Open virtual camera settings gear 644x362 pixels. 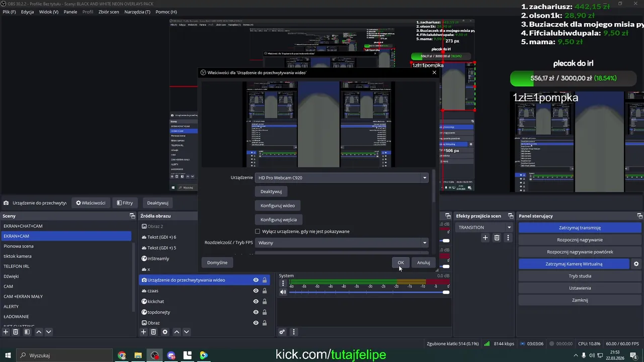[636, 264]
